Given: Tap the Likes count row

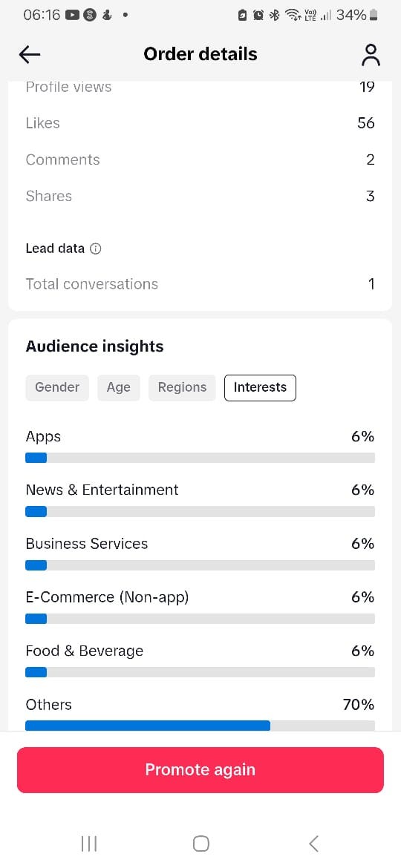Looking at the screenshot, I should [200, 123].
